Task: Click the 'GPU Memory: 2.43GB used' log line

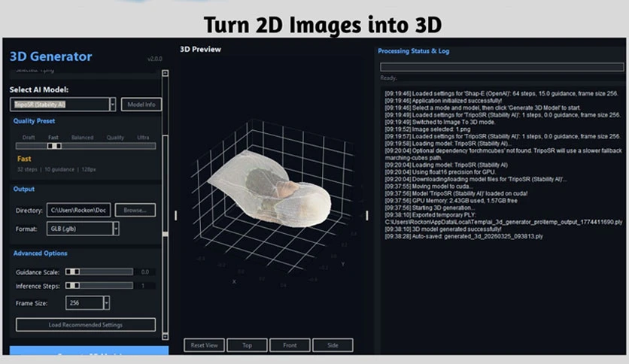Action: coord(451,201)
